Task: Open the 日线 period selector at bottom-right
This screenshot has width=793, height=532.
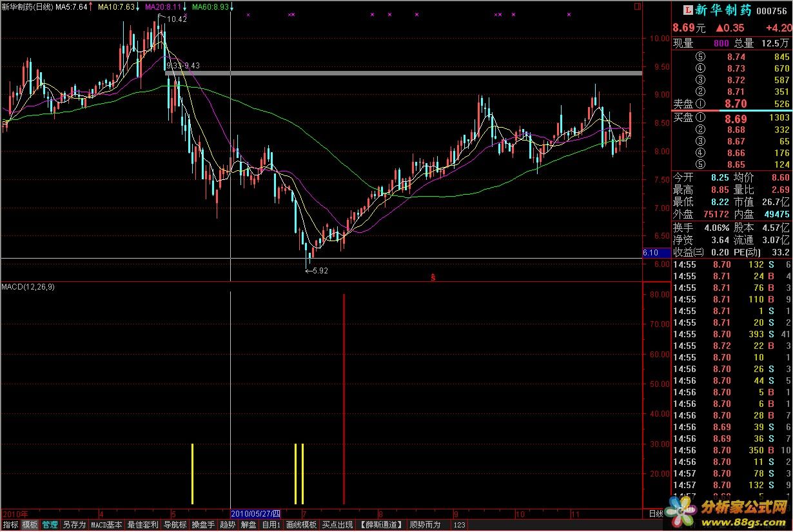Action: 656,513
